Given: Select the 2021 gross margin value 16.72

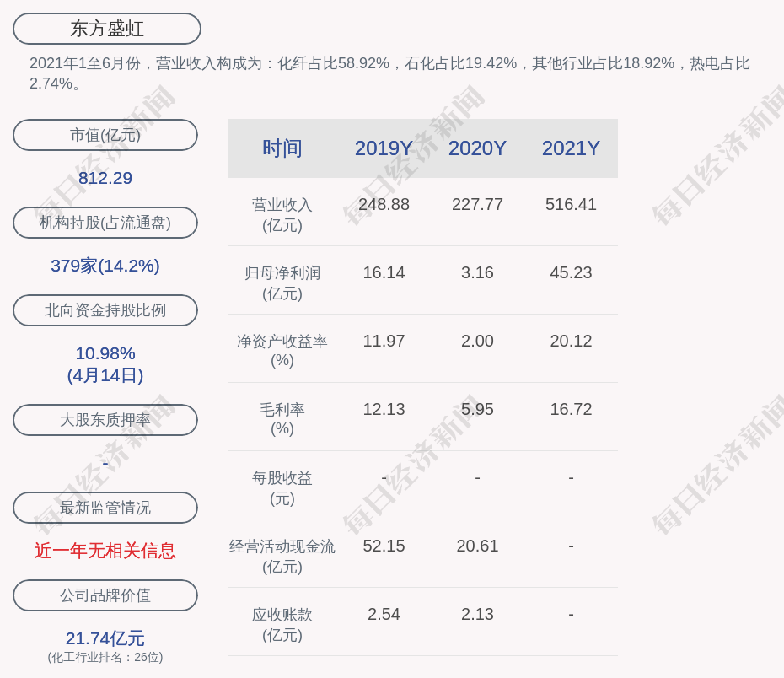Looking at the screenshot, I should coord(571,410).
